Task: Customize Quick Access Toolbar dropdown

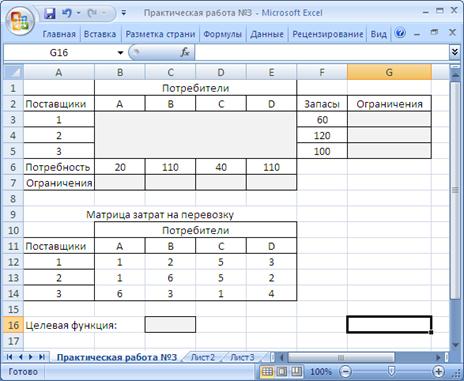Action: tap(124, 13)
